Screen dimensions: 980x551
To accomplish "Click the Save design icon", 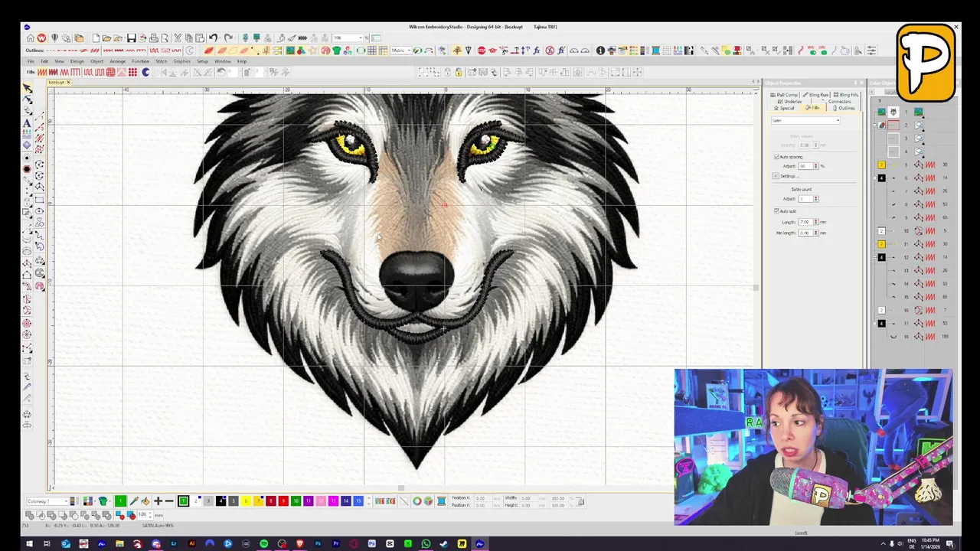I will (131, 38).
